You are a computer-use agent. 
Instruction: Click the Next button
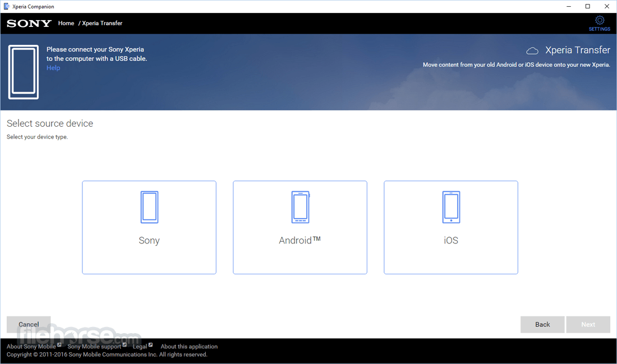tap(588, 324)
